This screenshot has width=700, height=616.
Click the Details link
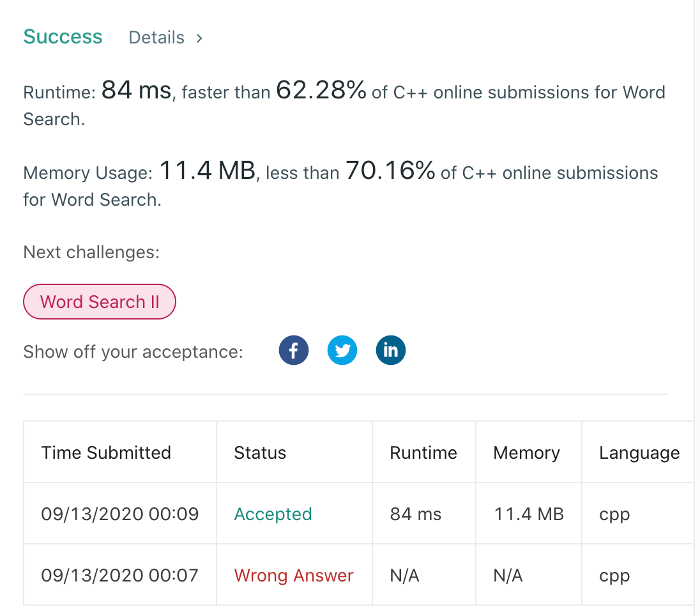coord(156,38)
